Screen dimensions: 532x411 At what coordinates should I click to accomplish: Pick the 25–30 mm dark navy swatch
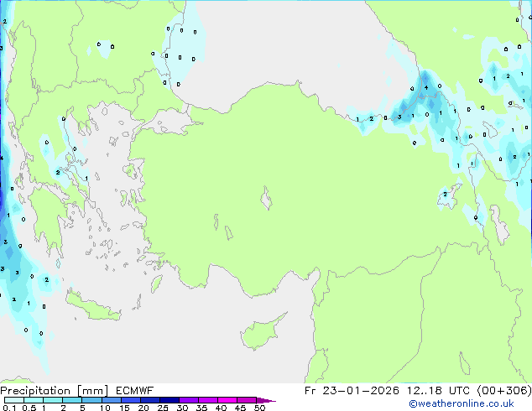(170, 400)
